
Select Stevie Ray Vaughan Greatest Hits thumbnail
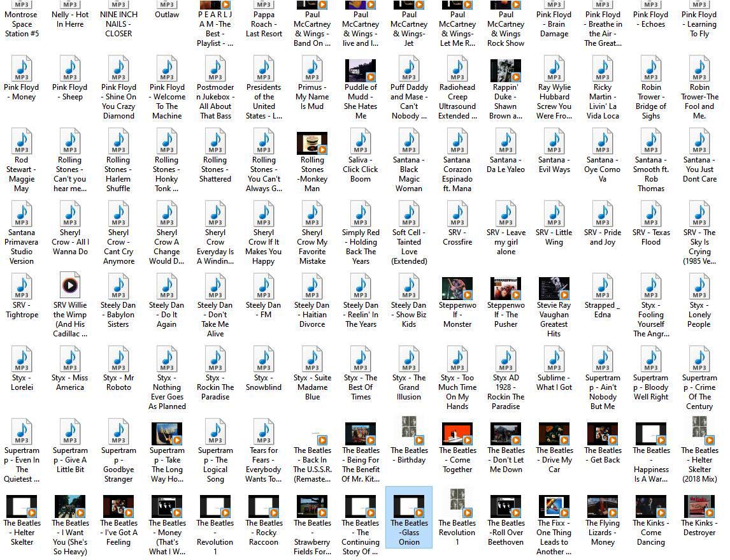tap(554, 288)
